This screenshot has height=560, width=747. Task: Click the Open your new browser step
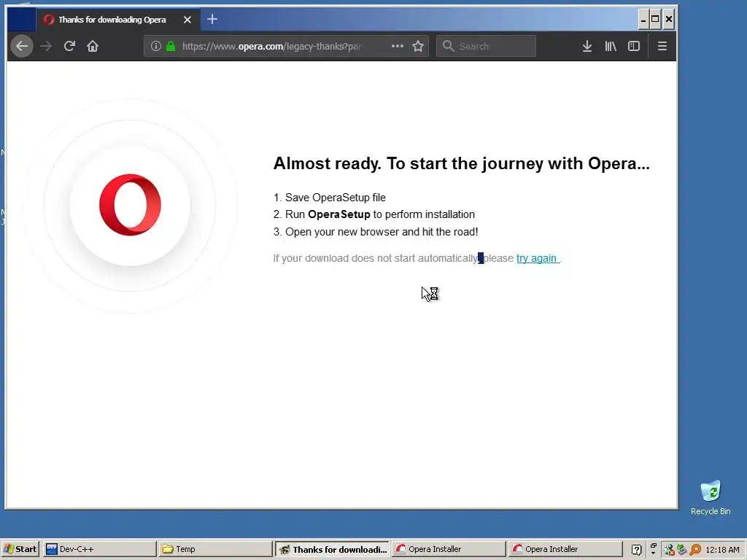(x=376, y=232)
